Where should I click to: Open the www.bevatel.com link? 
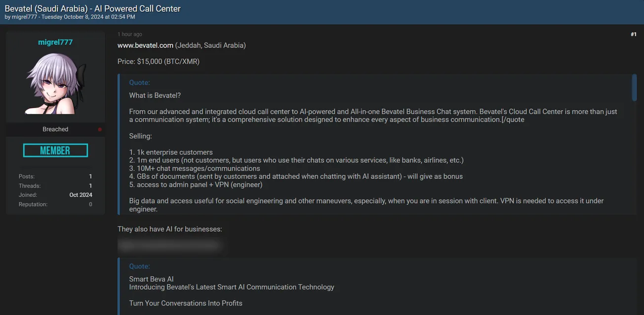tap(145, 45)
